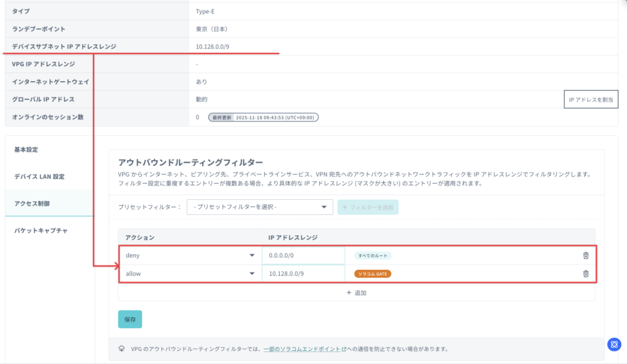
Task: Click the support icon beside the VPG filter note
Action: (122, 349)
